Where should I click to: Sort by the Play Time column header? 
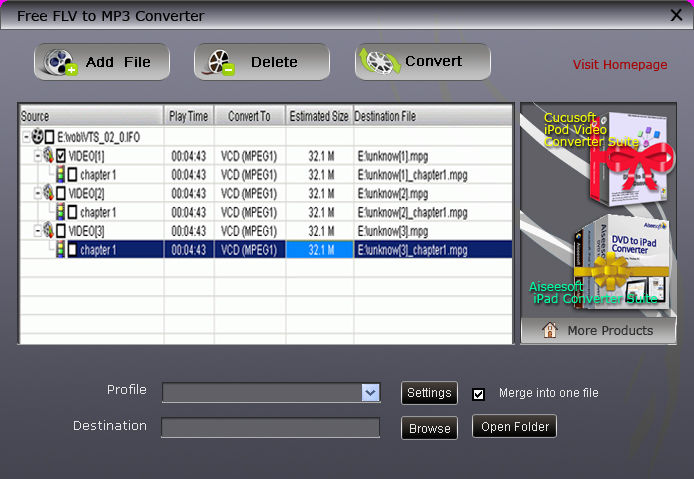pos(188,116)
